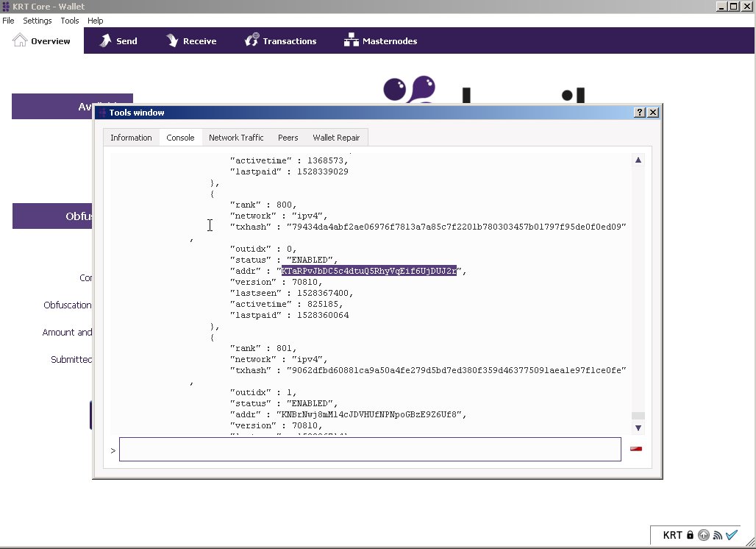Click the highlighted address KTaRPvJbDC5c4dtuQ5RhyVqEif6UjDUJ2r
This screenshot has height=549, width=756.
(x=369, y=271)
